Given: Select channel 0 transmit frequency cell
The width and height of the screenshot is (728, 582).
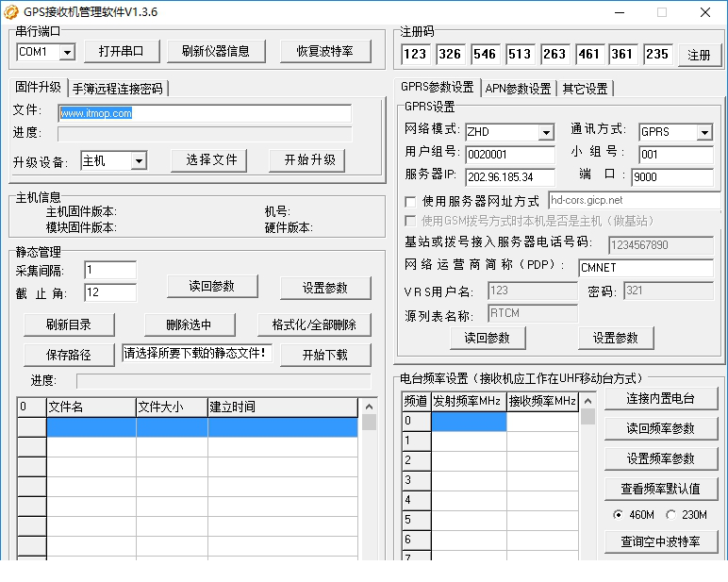Looking at the screenshot, I should pyautogui.click(x=469, y=422).
